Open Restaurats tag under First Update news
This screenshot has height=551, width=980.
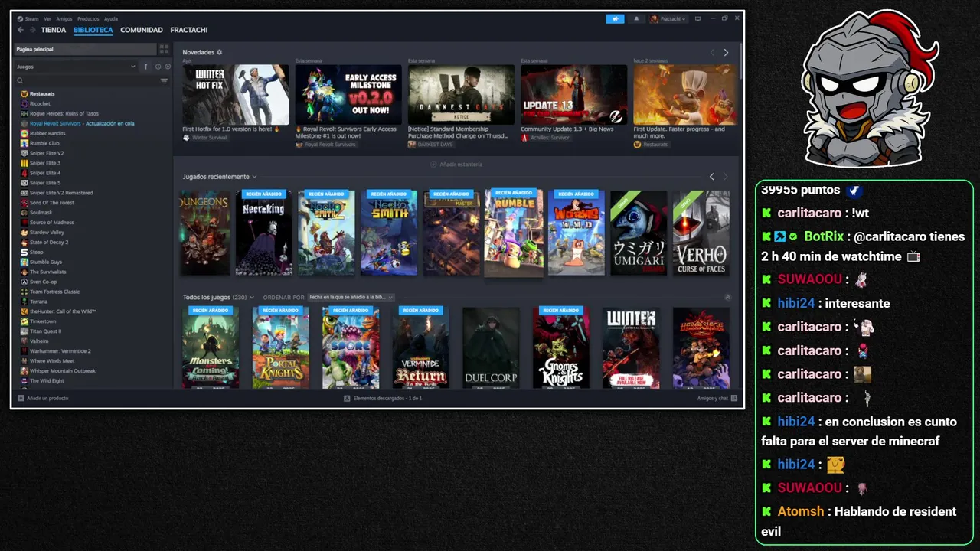[651, 144]
